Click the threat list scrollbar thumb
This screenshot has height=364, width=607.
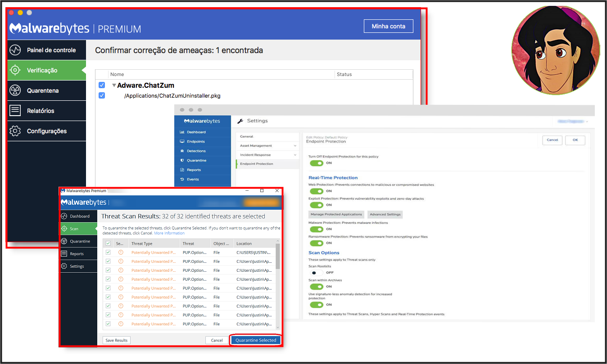click(278, 256)
